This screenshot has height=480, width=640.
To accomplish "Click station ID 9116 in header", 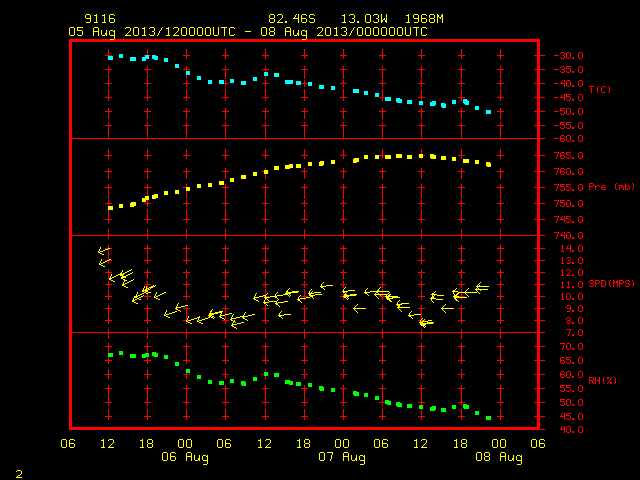I will [100, 19].
